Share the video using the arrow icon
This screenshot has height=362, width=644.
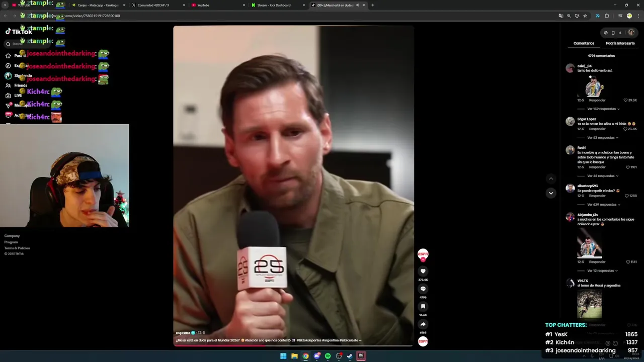pos(423,324)
